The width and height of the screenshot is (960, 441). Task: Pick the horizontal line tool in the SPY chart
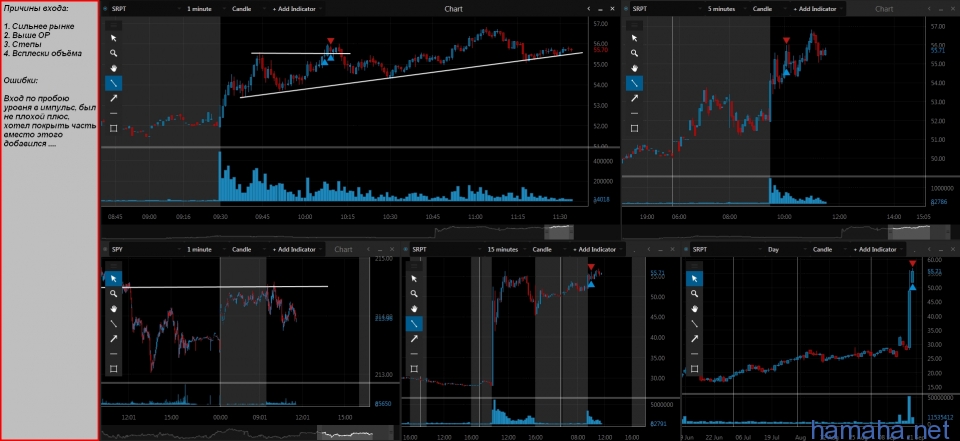pyautogui.click(x=113, y=354)
